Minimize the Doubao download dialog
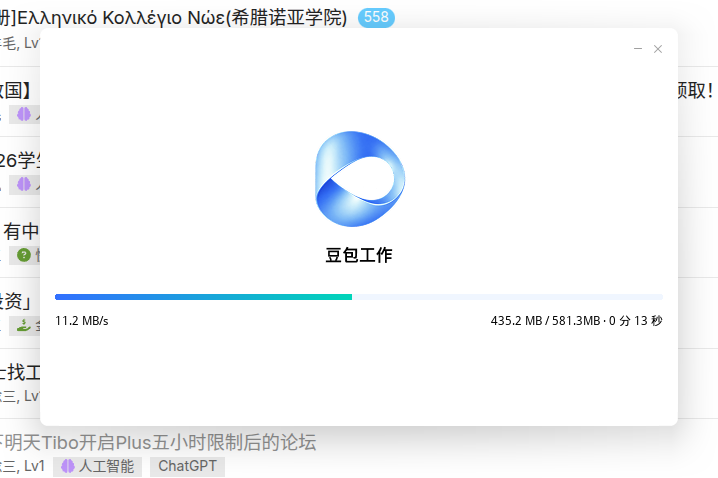The height and width of the screenshot is (478, 718). 638,49
